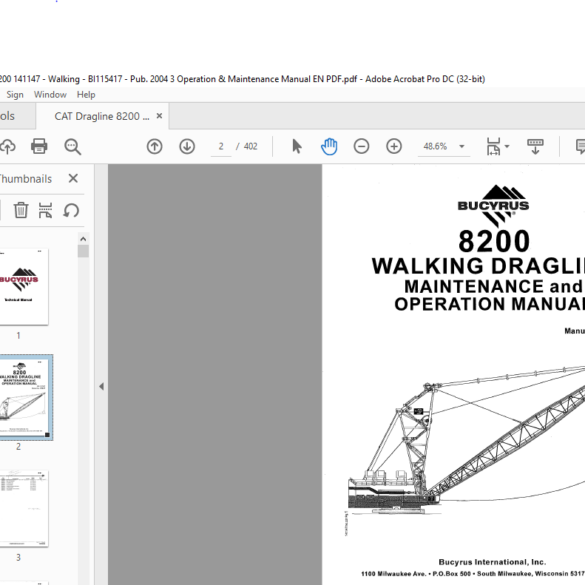The height and width of the screenshot is (585, 585).
Task: Open the Help menu
Action: coord(86,95)
